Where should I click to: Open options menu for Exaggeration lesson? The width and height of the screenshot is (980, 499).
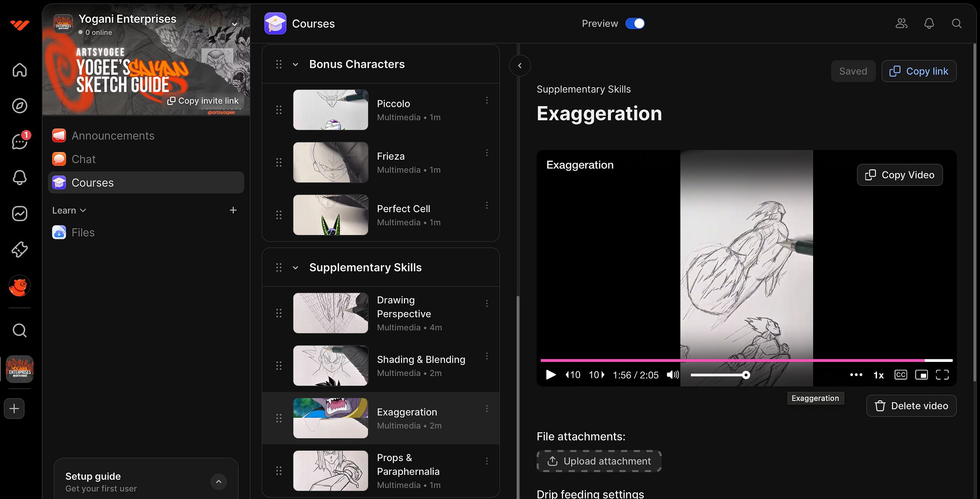[x=487, y=409]
